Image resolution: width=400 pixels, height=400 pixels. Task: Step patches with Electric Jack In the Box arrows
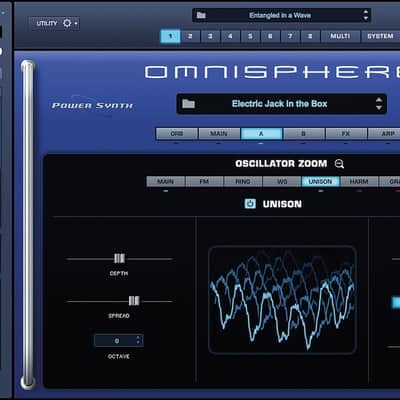(379, 104)
